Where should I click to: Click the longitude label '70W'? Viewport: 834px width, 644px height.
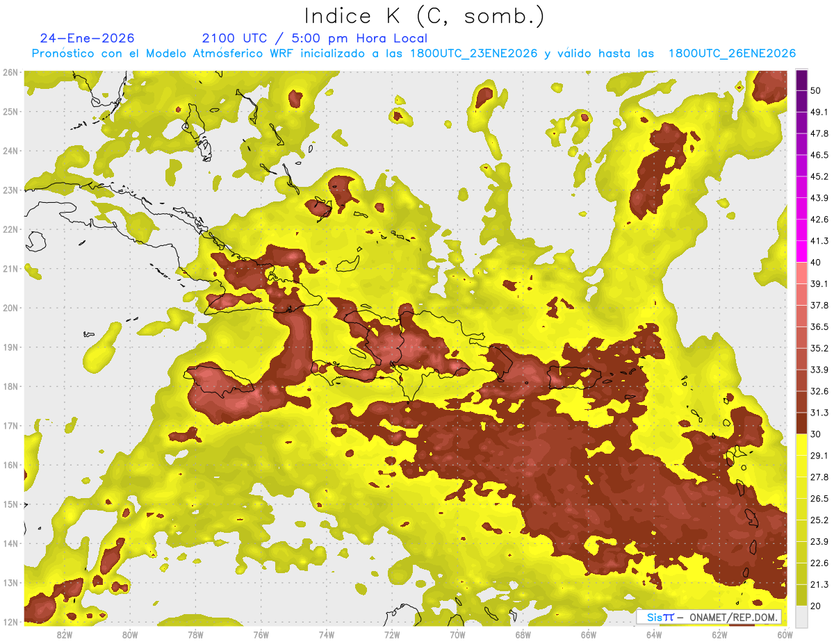pos(457,634)
